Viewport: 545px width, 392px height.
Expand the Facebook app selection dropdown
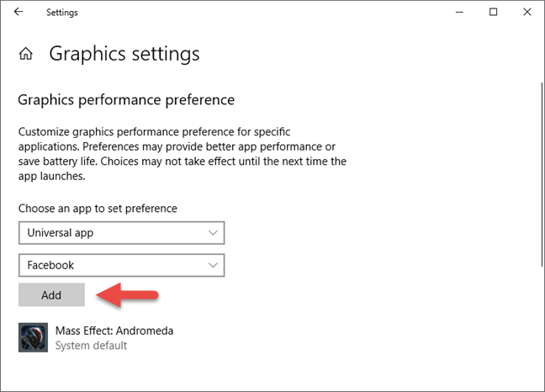coord(121,265)
